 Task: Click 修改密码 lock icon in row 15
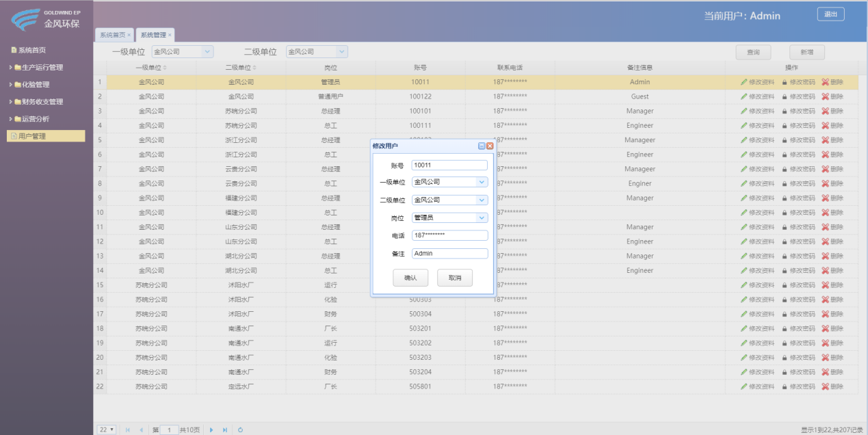785,285
